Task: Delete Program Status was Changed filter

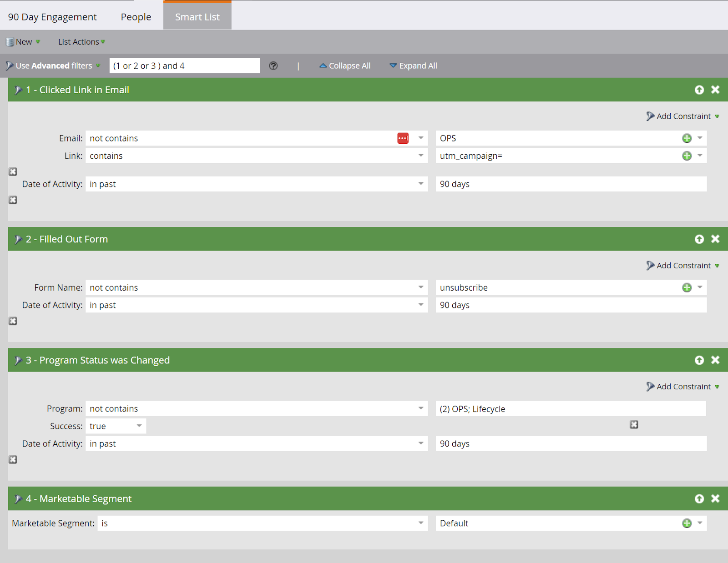Action: 715,360
